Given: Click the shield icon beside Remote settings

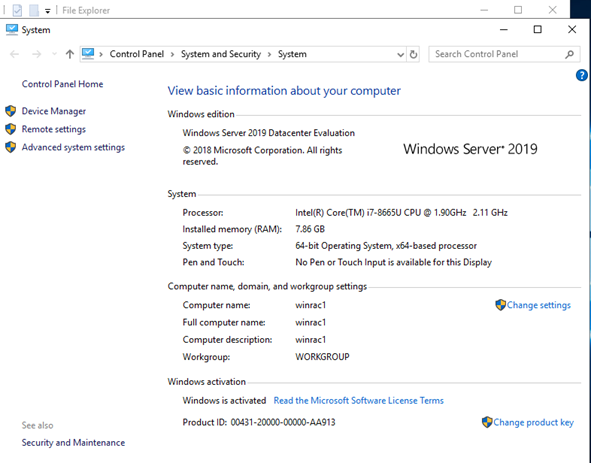Looking at the screenshot, I should click(11, 129).
